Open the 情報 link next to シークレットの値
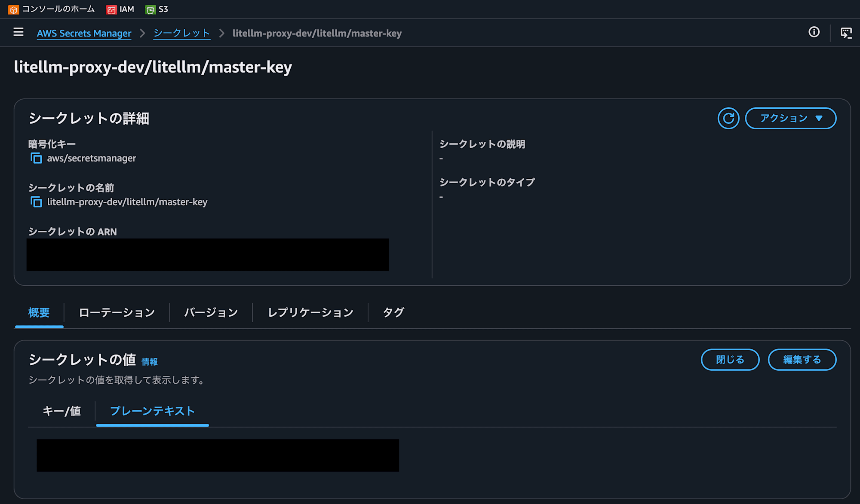This screenshot has height=504, width=860. pos(150,362)
